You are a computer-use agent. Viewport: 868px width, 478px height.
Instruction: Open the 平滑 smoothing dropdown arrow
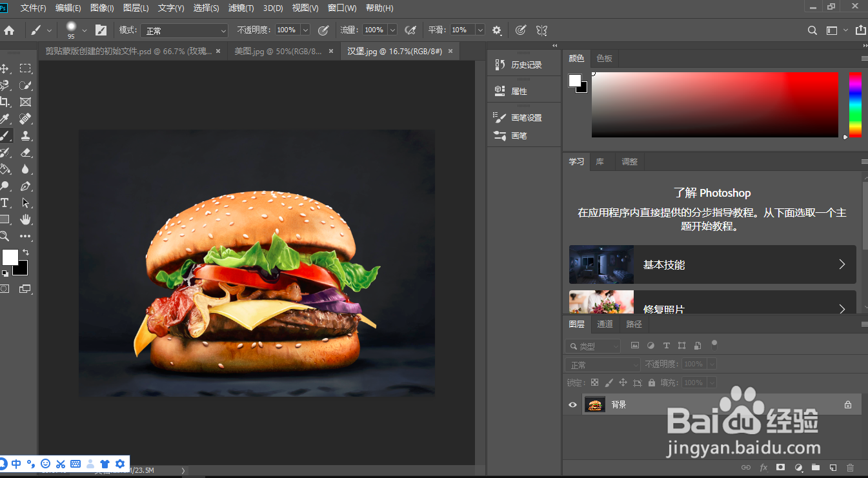click(479, 30)
